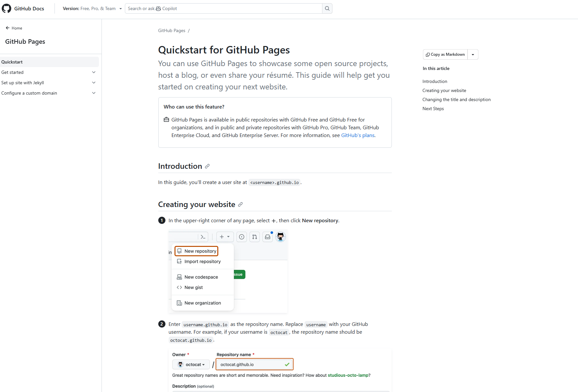The image size is (578, 392).
Task: Open the Version dropdown selector
Action: [x=92, y=8]
